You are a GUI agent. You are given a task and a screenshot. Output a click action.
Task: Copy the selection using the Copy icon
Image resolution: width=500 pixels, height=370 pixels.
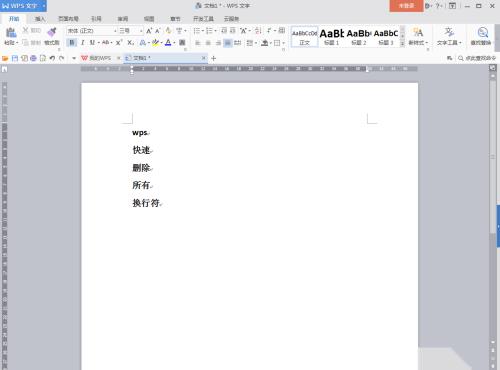pos(25,43)
